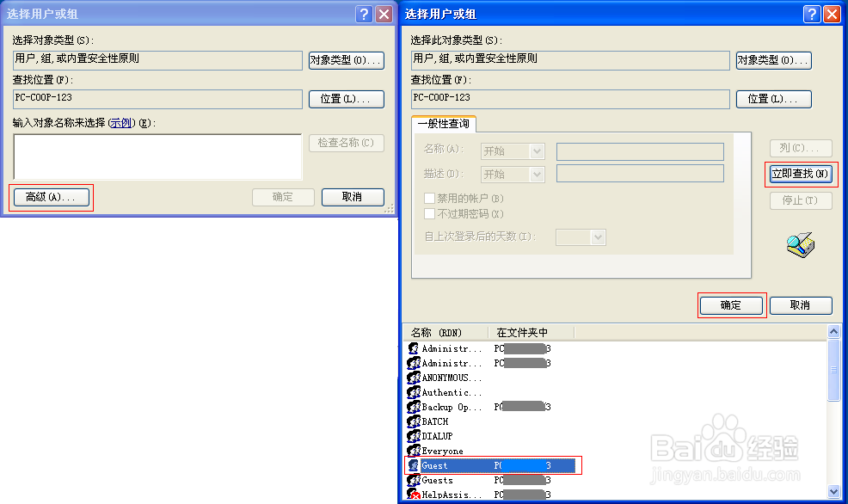Open 位置(L)... in the left dialog
Viewport: 848px width, 504px height.
click(x=346, y=99)
